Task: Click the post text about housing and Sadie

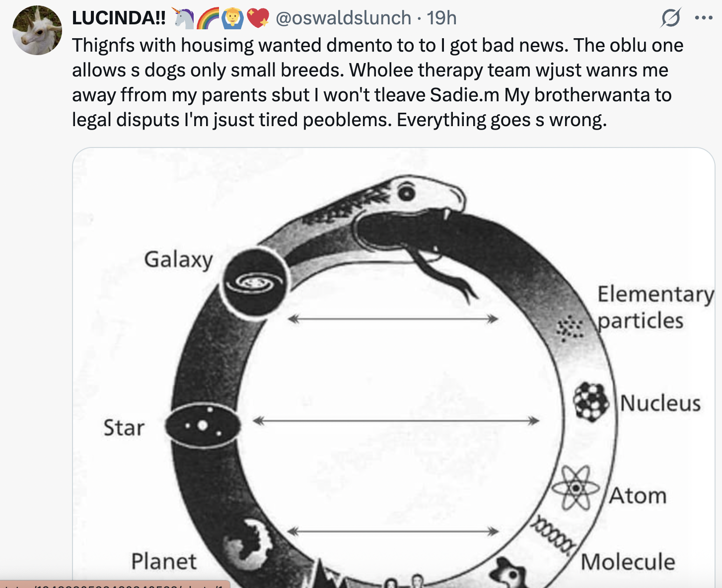Action: [x=378, y=82]
